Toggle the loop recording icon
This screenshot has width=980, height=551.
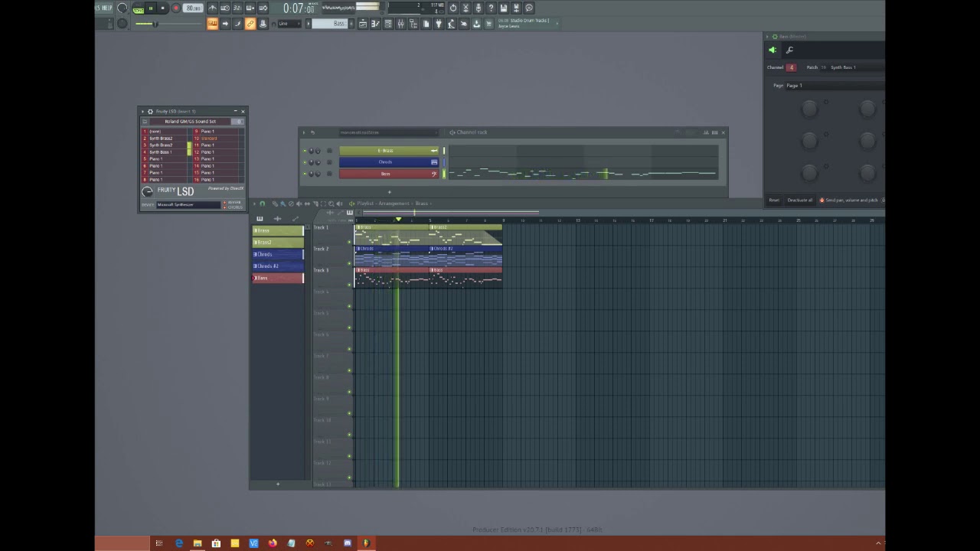pyautogui.click(x=263, y=8)
